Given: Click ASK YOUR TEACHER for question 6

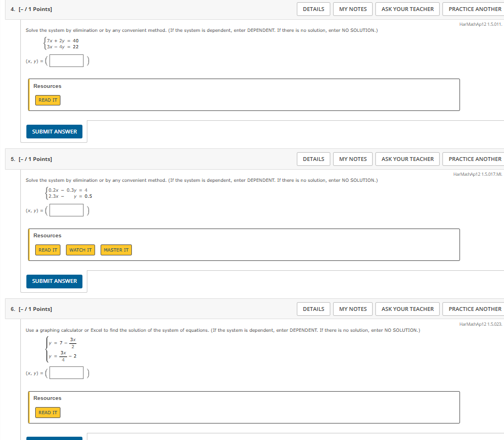Looking at the screenshot, I should tap(407, 309).
